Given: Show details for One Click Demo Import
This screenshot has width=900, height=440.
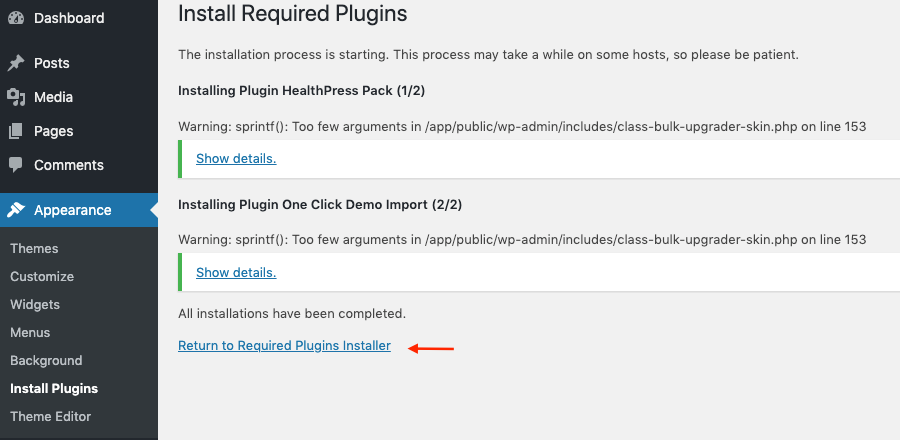Looking at the screenshot, I should click(x=236, y=272).
